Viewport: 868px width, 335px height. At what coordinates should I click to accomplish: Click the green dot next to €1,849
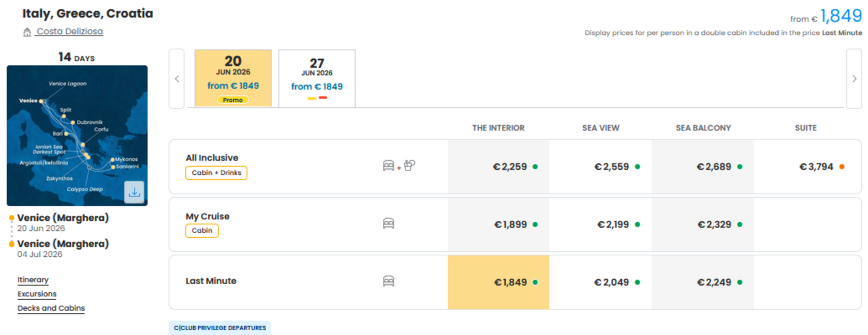(535, 282)
